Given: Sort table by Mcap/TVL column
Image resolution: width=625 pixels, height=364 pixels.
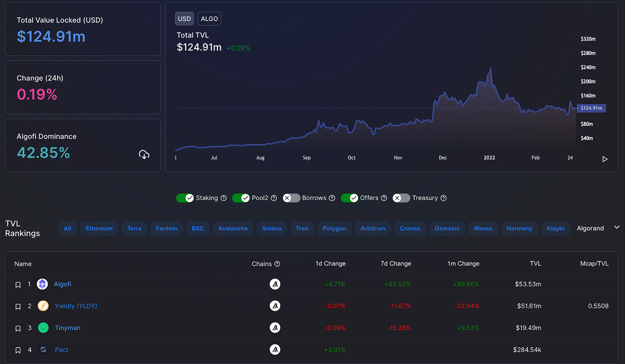Looking at the screenshot, I should (595, 264).
